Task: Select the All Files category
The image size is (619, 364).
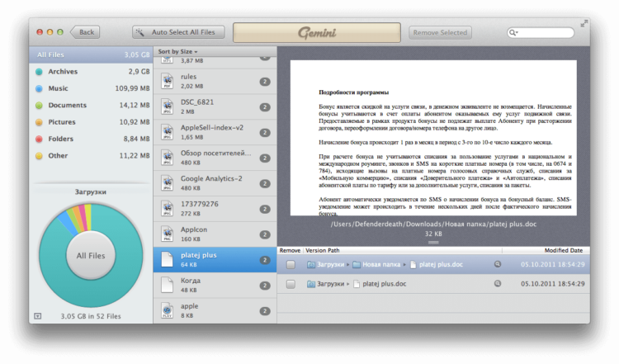Action: point(91,54)
